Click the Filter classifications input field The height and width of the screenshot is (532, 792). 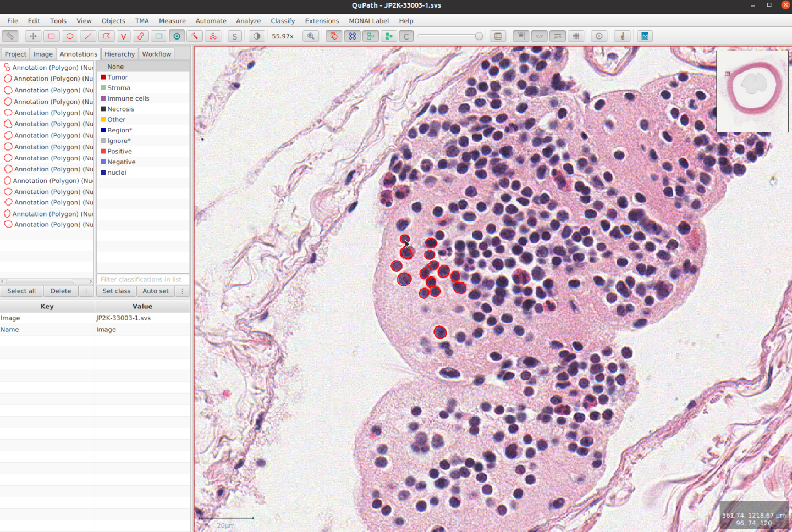pyautogui.click(x=142, y=279)
